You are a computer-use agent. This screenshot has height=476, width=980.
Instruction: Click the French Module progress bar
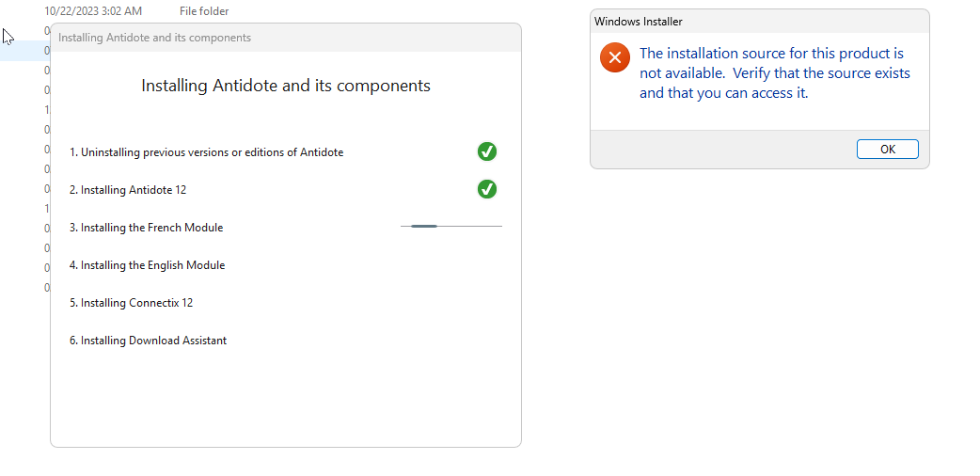[450, 226]
